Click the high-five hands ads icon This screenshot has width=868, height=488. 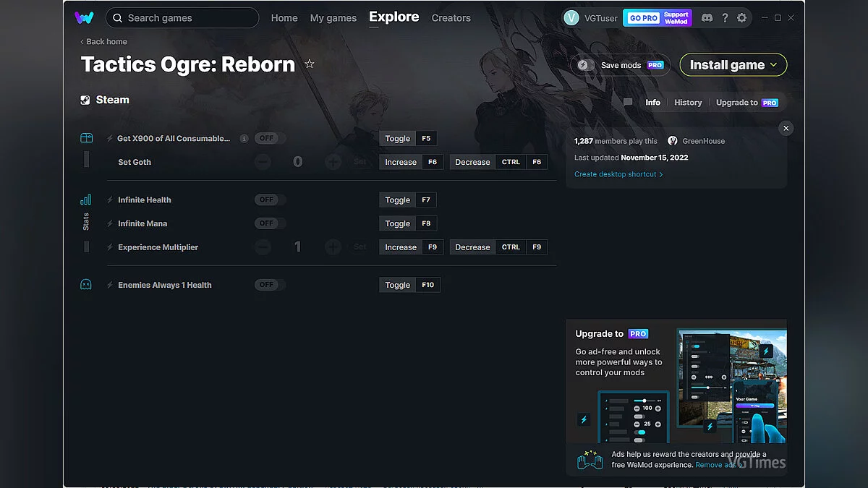[590, 461]
